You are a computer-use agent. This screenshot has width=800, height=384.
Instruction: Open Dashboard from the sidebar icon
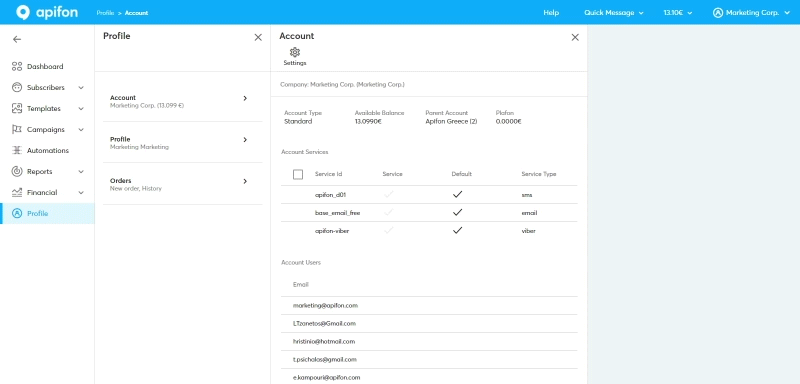tap(17, 66)
